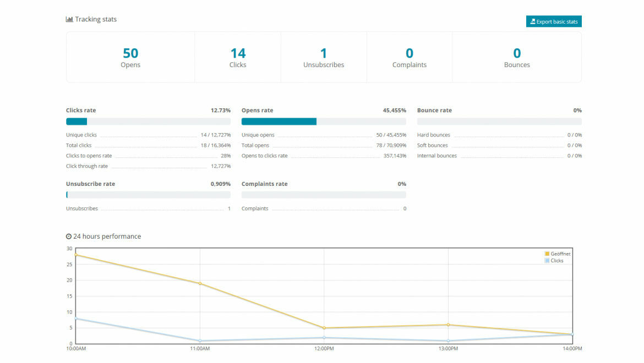Click the "0 / 0%" value for Hard bounces
The height and width of the screenshot is (363, 644).
tap(575, 135)
